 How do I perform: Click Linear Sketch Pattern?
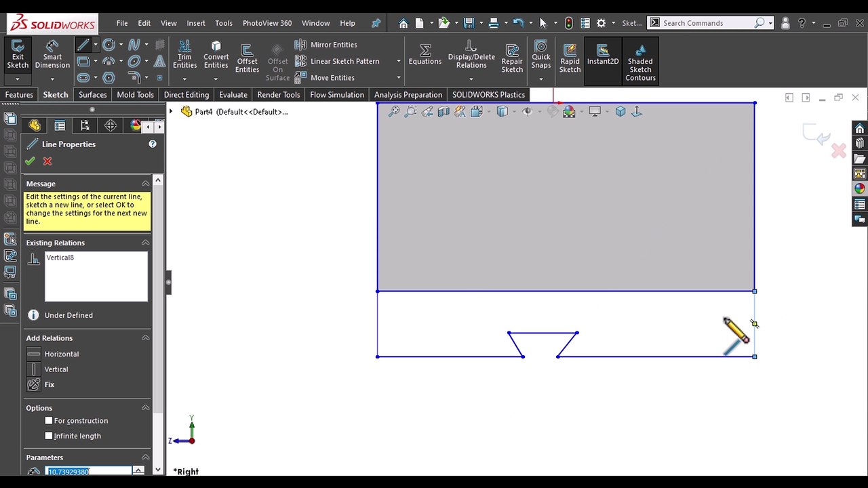coord(337,61)
